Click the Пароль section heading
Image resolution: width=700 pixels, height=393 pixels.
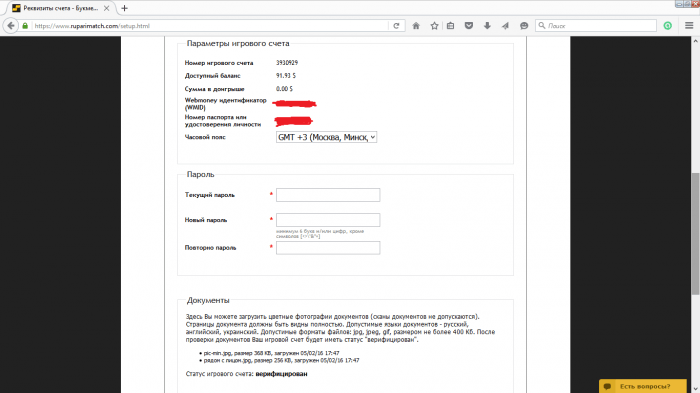pos(200,175)
